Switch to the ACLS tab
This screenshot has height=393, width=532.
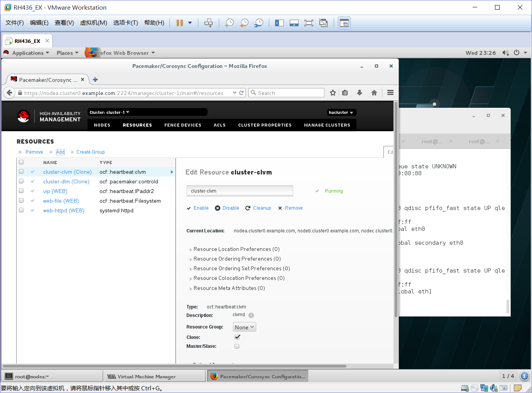point(220,125)
